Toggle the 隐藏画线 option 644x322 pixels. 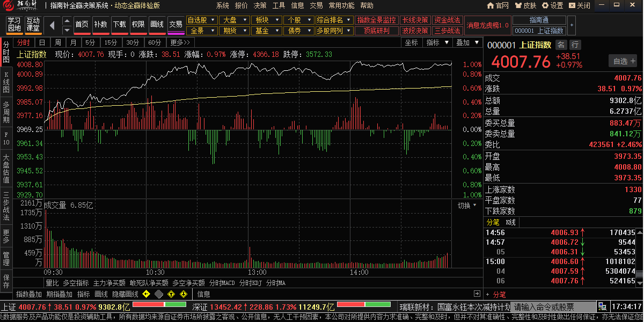click(125, 294)
